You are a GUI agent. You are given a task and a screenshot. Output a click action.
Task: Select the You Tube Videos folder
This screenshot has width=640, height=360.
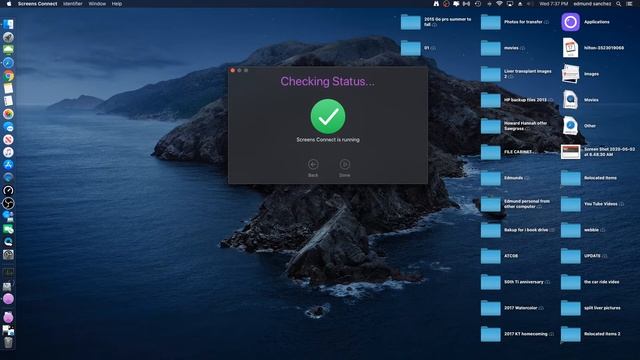pos(571,204)
